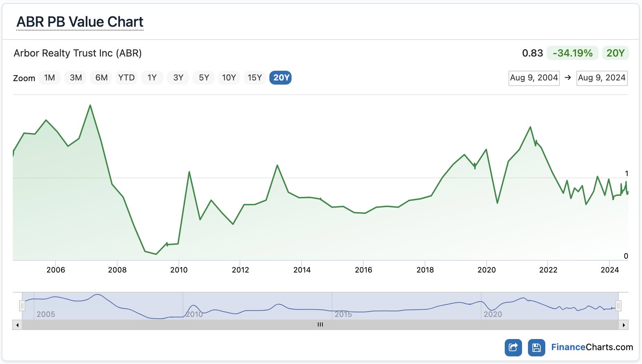
Task: Open the FinanceCharts.com link
Action: point(592,347)
